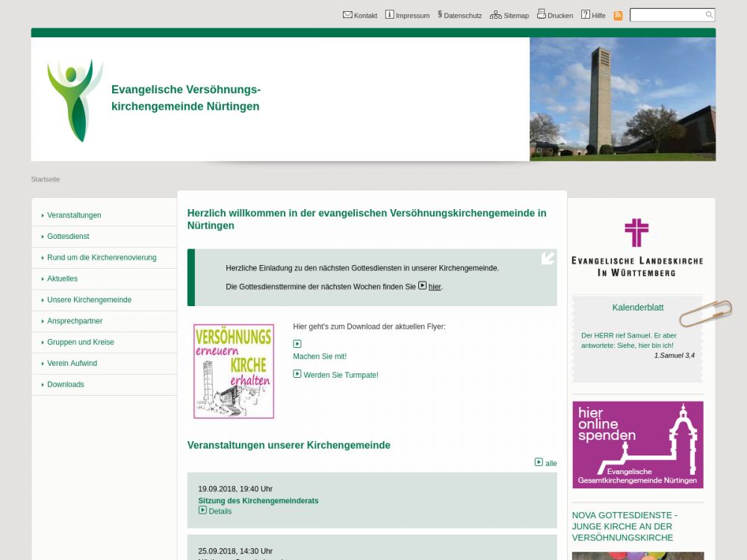Image resolution: width=747 pixels, height=560 pixels.
Task: Open Impressum via its info icon
Action: tap(389, 15)
